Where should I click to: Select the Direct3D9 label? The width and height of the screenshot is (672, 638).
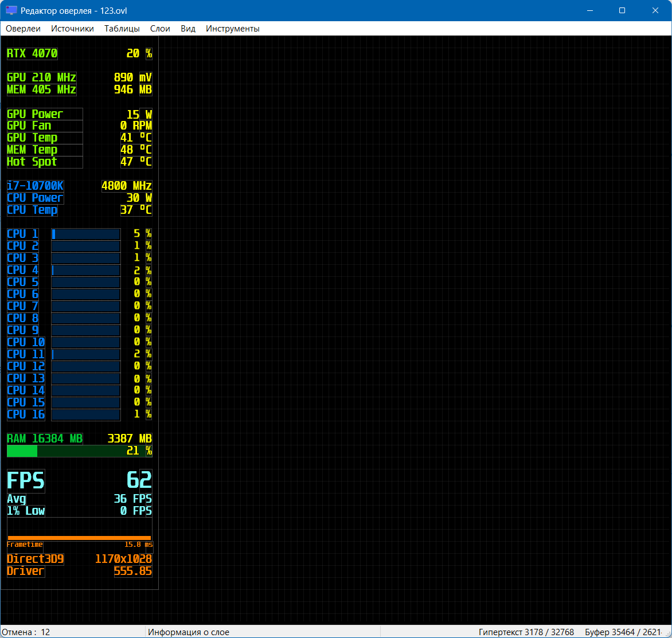coord(35,559)
